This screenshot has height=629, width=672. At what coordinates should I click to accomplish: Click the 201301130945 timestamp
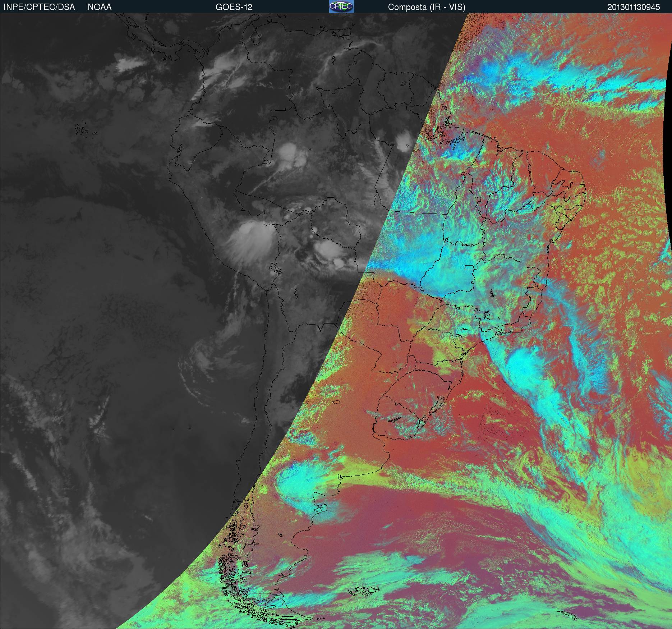[633, 7]
